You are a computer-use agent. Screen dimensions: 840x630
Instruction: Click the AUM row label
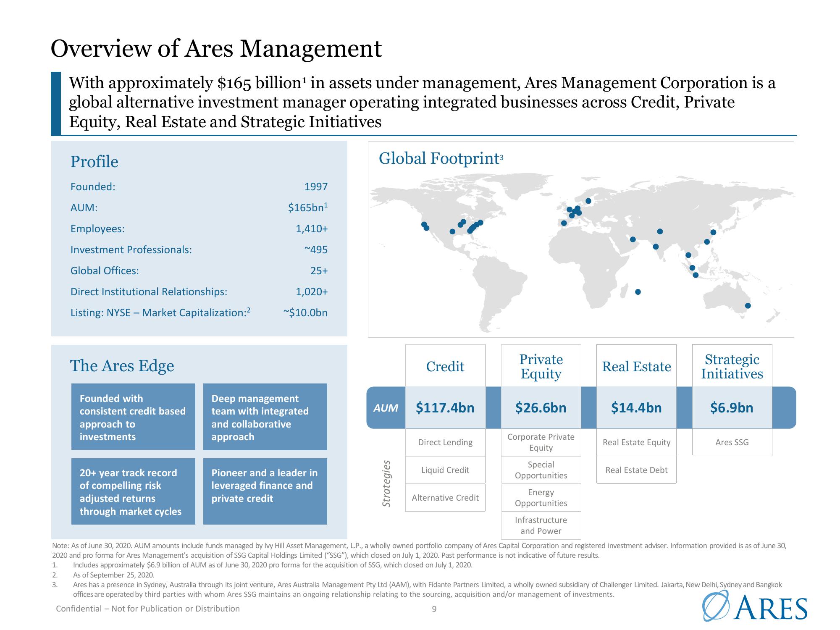click(x=386, y=408)
